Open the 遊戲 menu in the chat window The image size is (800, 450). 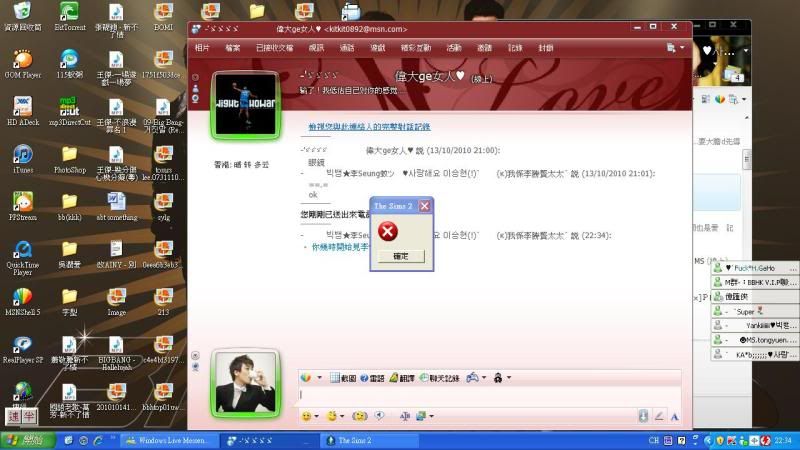(378, 47)
